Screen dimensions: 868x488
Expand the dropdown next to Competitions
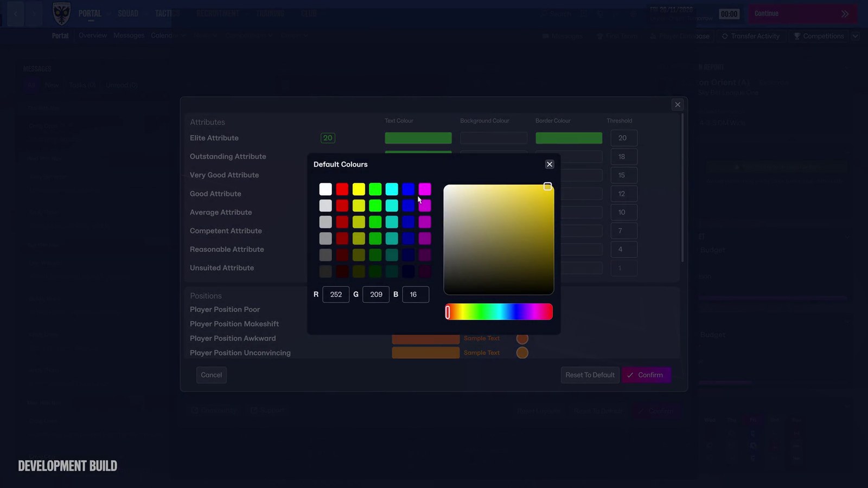856,36
